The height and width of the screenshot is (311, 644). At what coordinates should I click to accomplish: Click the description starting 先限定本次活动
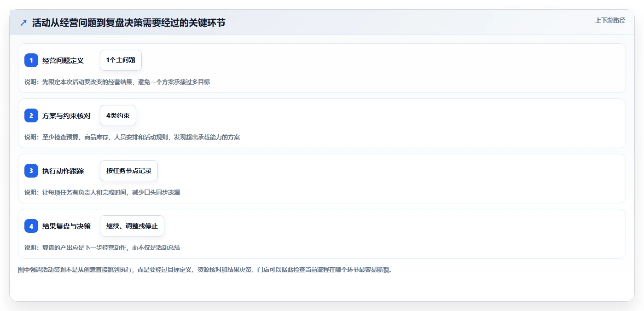tap(117, 82)
